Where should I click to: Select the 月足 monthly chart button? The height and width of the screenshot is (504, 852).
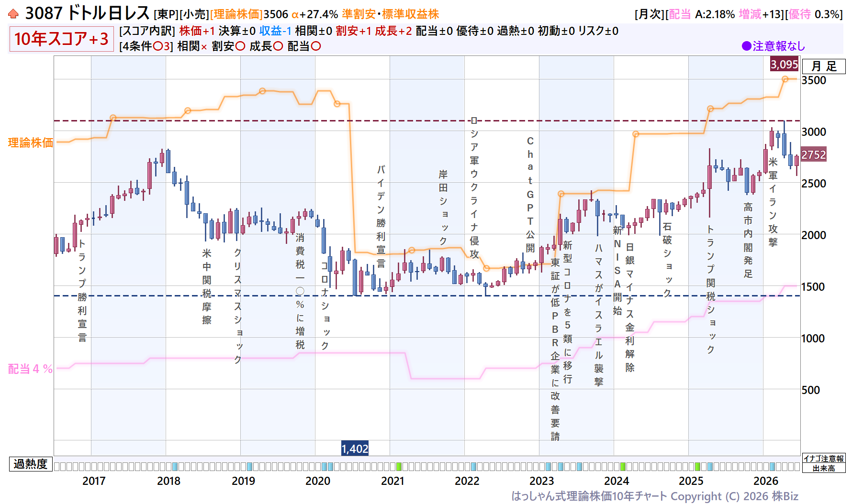click(x=824, y=66)
